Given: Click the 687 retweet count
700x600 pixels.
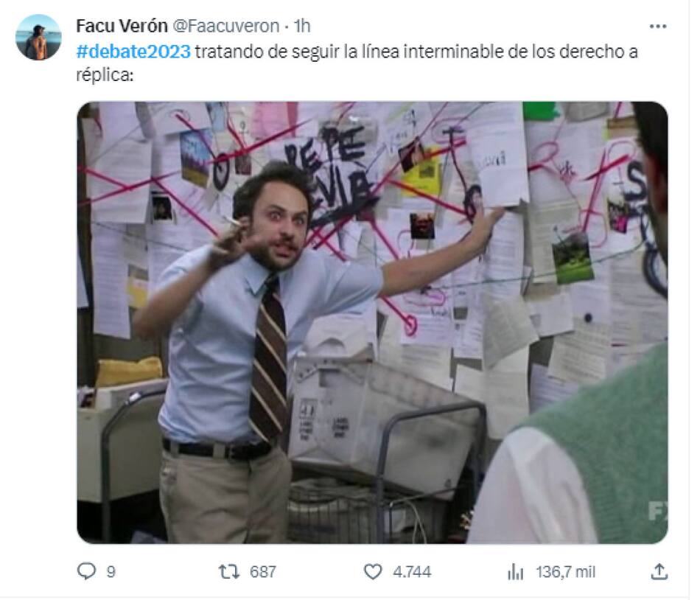Looking at the screenshot, I should click(263, 572).
